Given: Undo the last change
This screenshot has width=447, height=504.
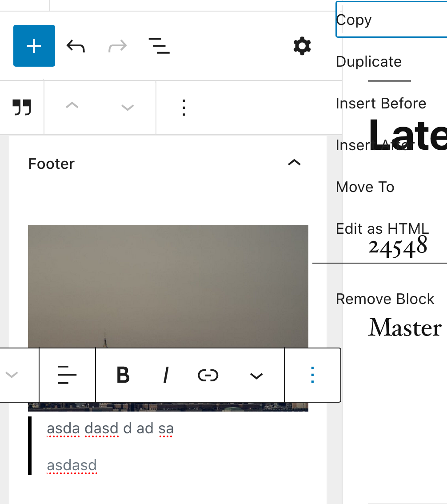Looking at the screenshot, I should click(x=76, y=46).
